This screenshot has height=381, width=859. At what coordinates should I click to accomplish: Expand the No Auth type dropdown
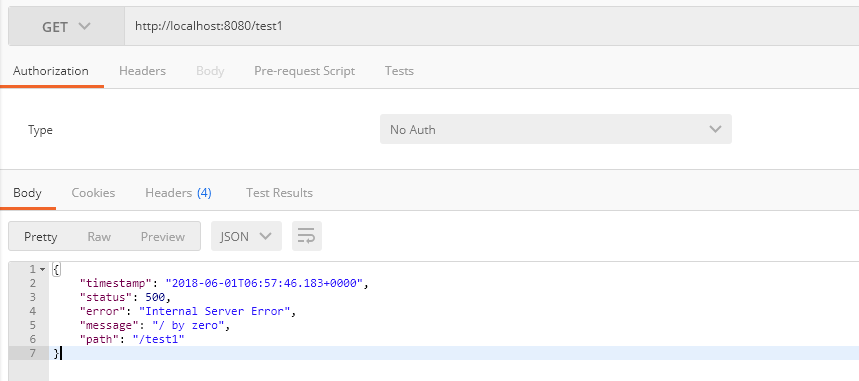(556, 129)
